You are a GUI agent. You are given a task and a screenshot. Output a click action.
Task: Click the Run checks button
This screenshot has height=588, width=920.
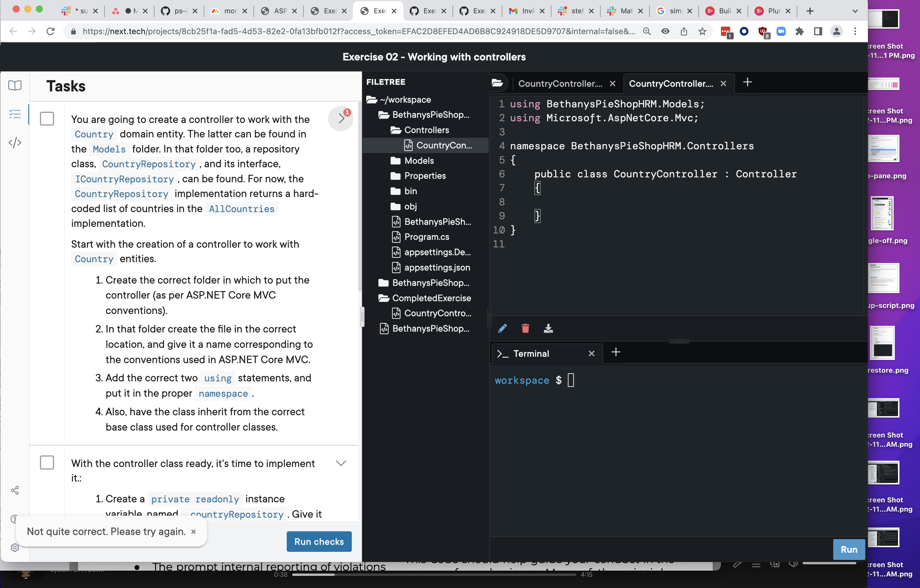click(x=319, y=541)
